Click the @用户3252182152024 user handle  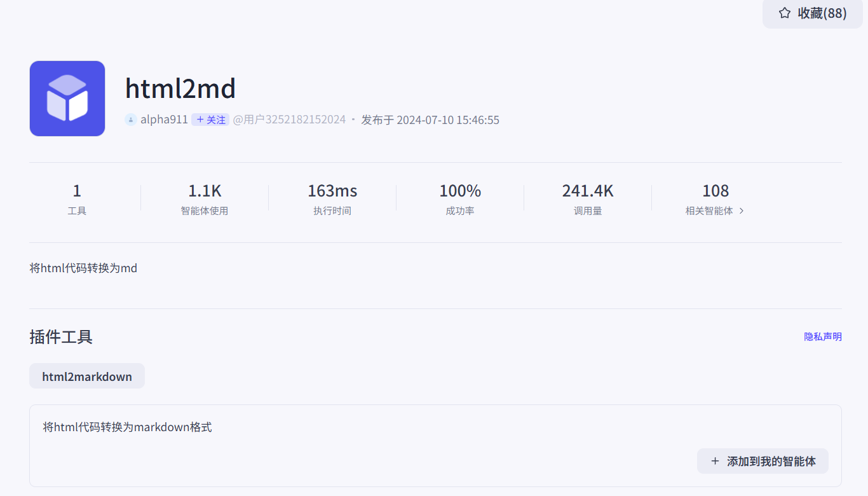pos(289,120)
